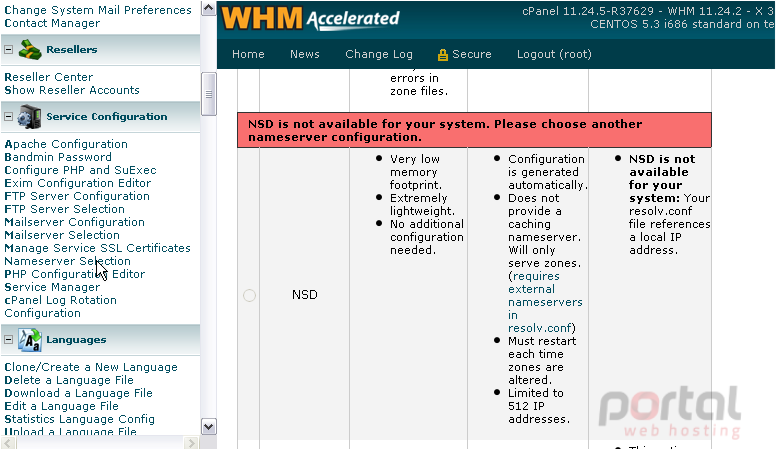Viewport: 776px width, 450px height.
Task: Open Service Manager
Action: coord(52,287)
